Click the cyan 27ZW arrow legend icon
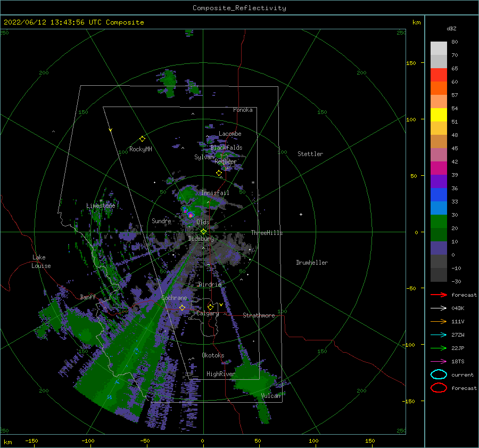 coord(439,335)
